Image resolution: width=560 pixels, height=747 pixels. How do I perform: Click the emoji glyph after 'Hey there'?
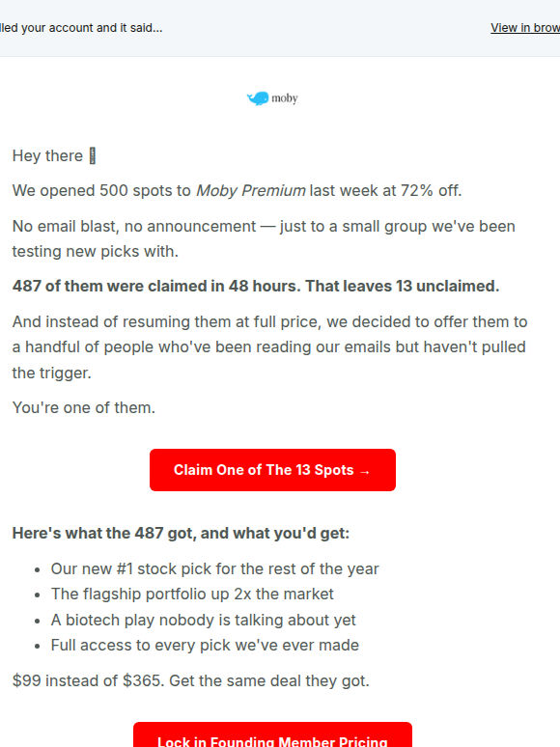pyautogui.click(x=93, y=155)
